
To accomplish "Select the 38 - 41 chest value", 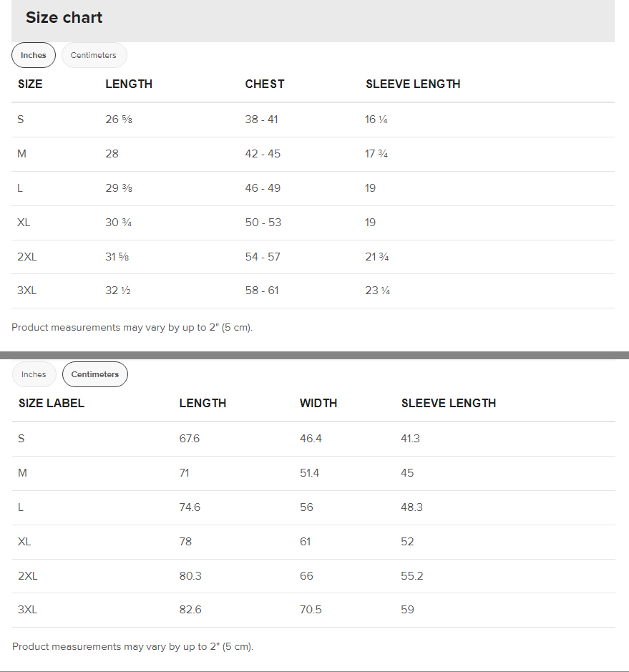I will (261, 120).
